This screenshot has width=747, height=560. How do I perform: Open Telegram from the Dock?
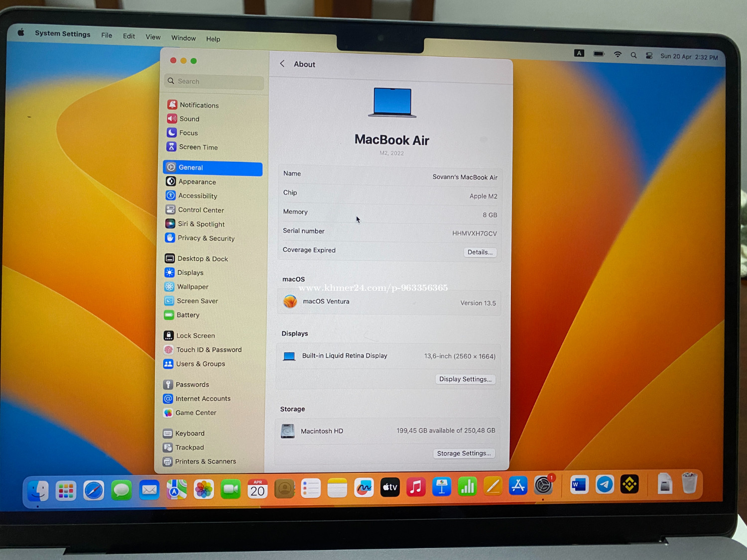point(605,484)
